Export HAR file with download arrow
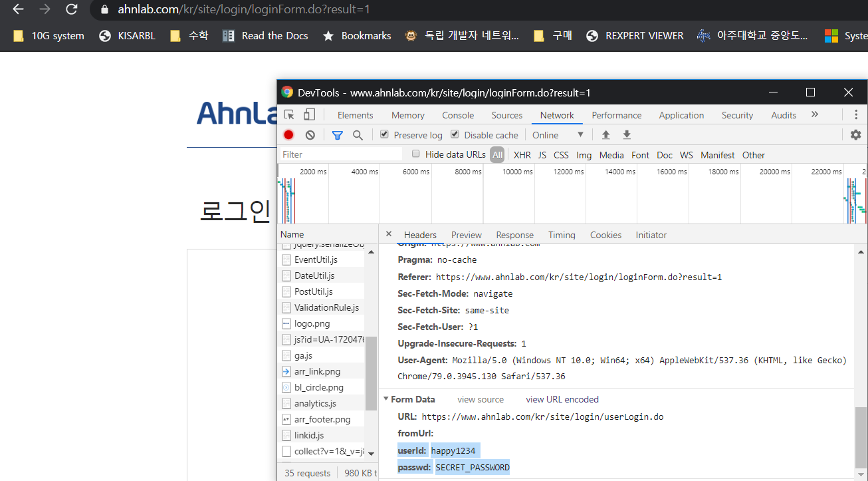The image size is (868, 481). click(x=627, y=134)
